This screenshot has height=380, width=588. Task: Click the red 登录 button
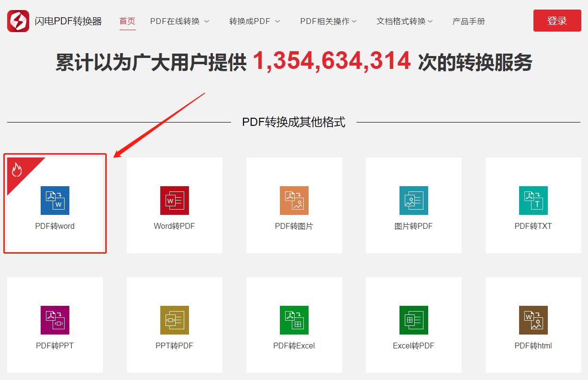point(557,21)
